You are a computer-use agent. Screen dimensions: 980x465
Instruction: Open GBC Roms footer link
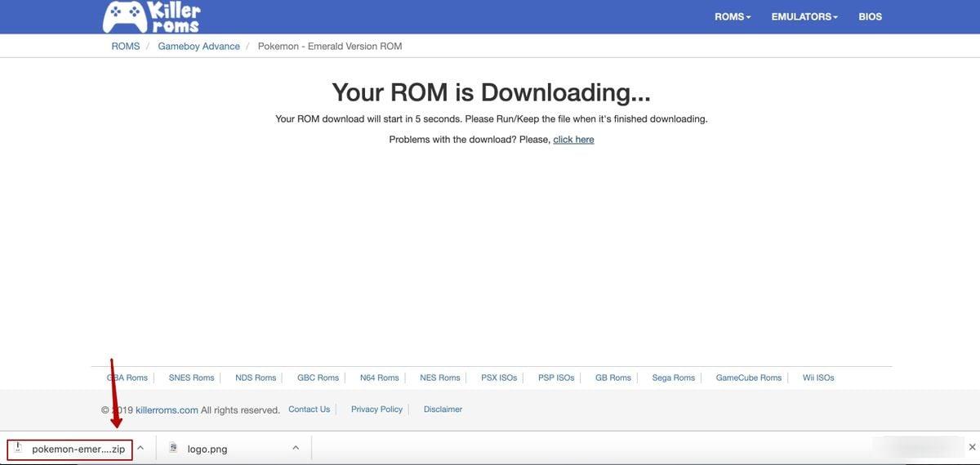(x=318, y=378)
